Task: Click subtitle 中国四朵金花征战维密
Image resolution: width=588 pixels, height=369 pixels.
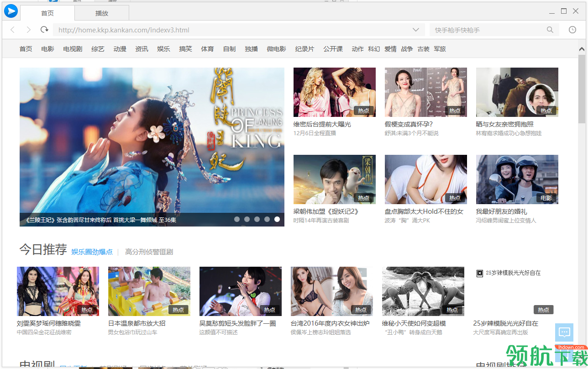Action: point(44,332)
